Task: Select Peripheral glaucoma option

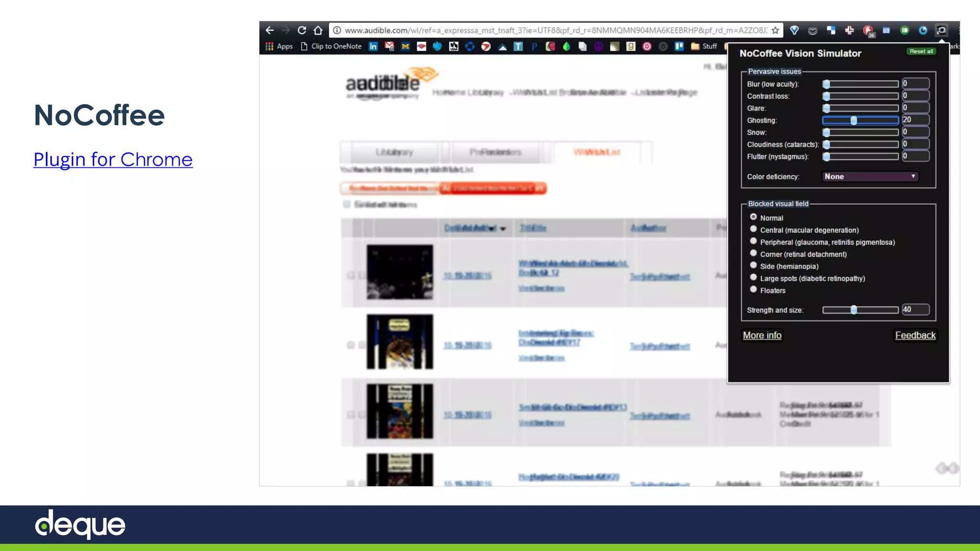Action: click(753, 241)
